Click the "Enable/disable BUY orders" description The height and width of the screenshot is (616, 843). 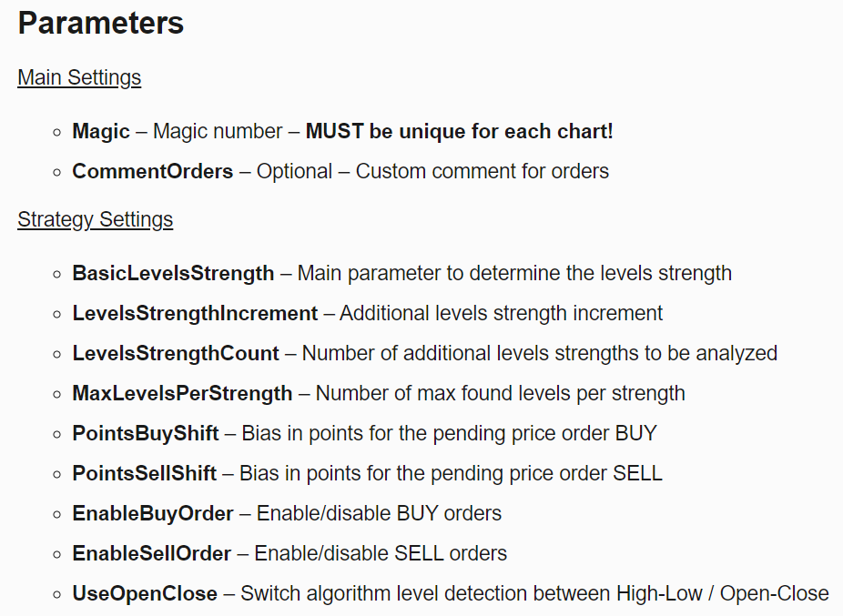coord(379,513)
